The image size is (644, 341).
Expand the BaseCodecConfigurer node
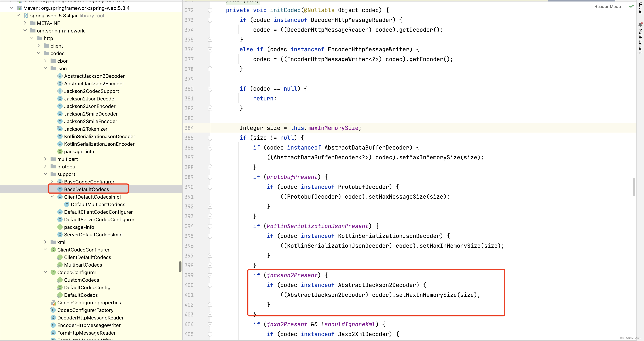(52, 182)
